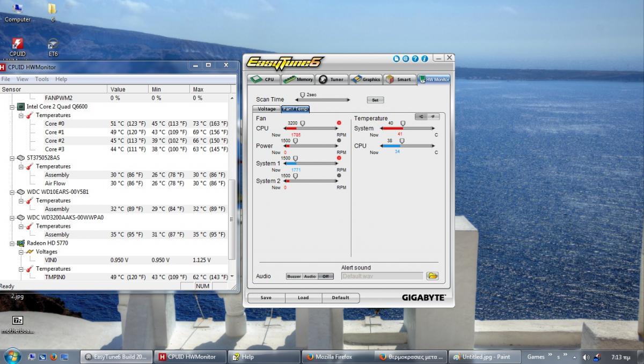Viewport: 644px width, 364px height.
Task: Open the CPUID desktop shortcut
Action: click(x=17, y=47)
